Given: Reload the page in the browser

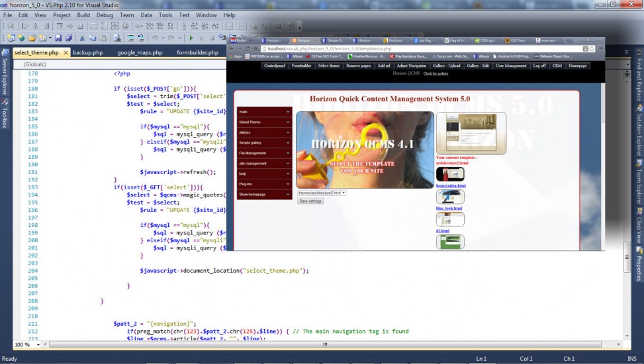Looking at the screenshot, I should coord(247,49).
